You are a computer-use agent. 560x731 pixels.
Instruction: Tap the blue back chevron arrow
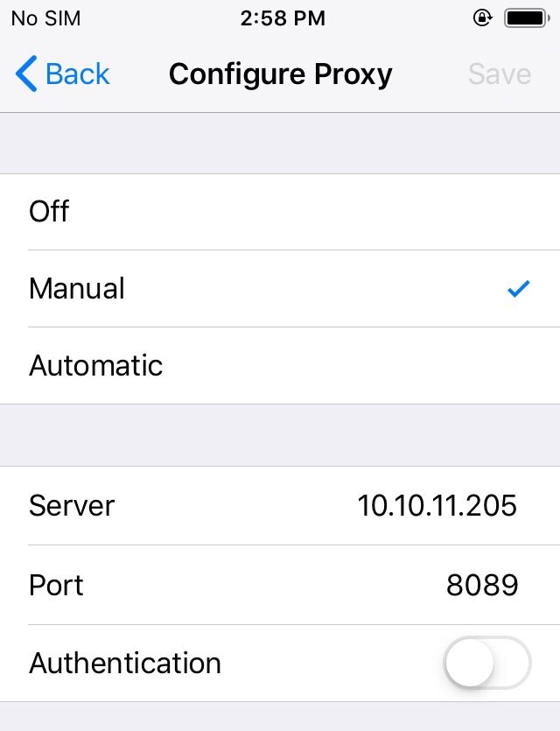pyautogui.click(x=26, y=74)
